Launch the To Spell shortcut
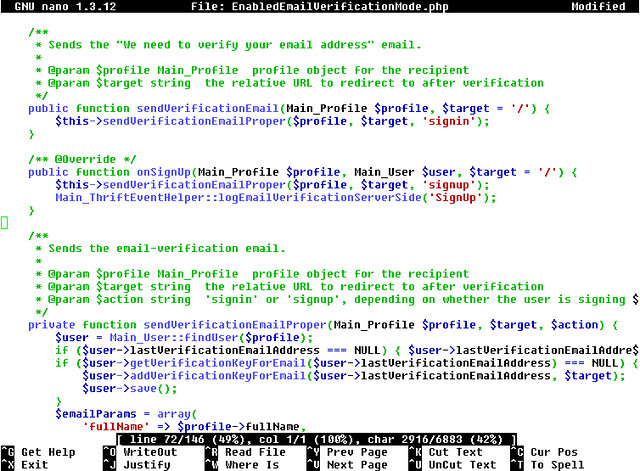640x471 pixels. click(557, 465)
